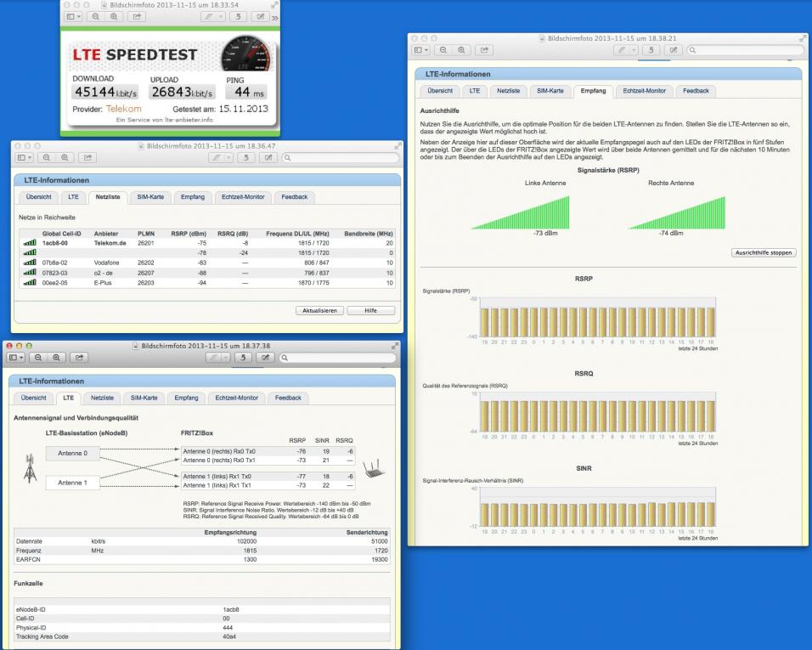Click the download value 45144 kbit/s

point(105,93)
